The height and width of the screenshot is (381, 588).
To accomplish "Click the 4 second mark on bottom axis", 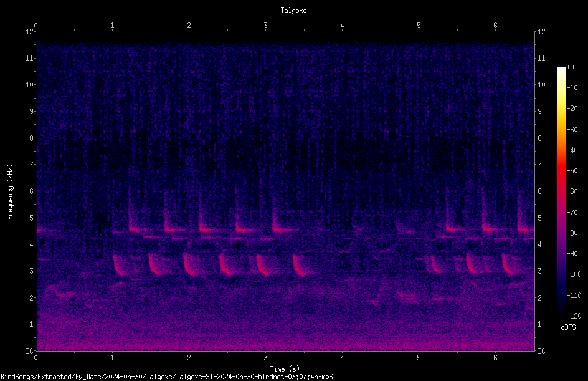I will click(x=342, y=358).
